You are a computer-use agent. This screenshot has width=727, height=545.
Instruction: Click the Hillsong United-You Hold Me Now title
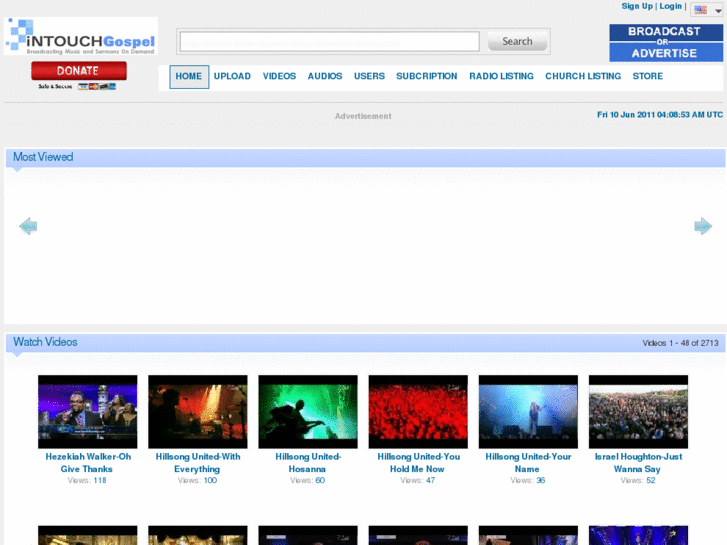pos(418,463)
